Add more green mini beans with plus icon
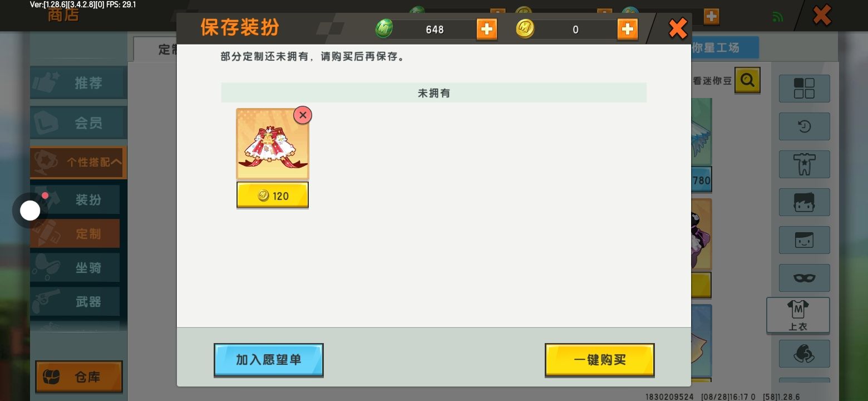Screen dimensions: 868x401 click(487, 29)
